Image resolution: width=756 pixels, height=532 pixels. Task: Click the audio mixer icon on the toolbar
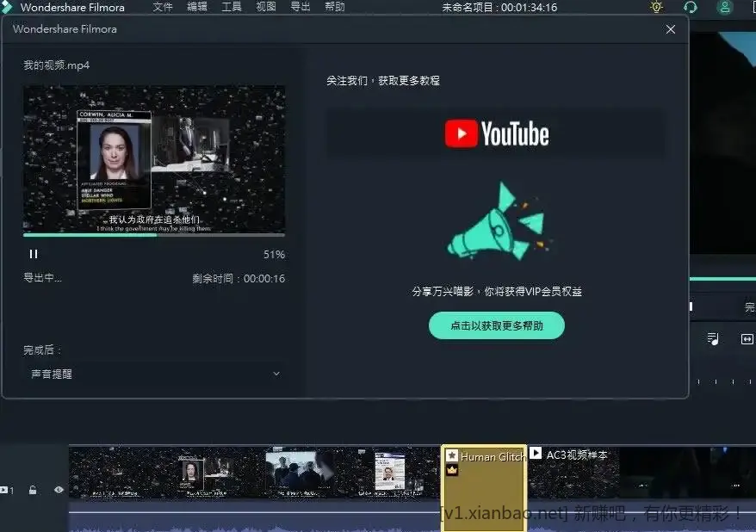point(713,339)
